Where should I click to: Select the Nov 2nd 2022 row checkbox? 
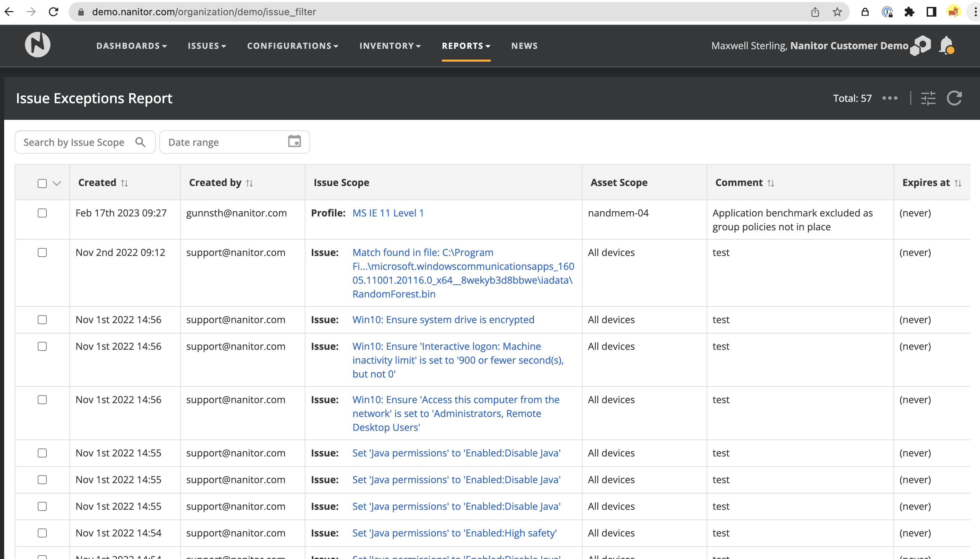pos(42,252)
